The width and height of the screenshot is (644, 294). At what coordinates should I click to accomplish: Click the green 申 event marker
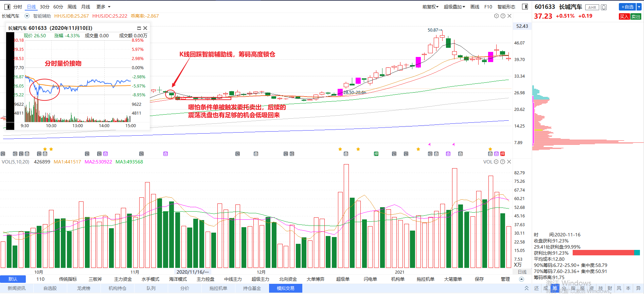[376, 154]
